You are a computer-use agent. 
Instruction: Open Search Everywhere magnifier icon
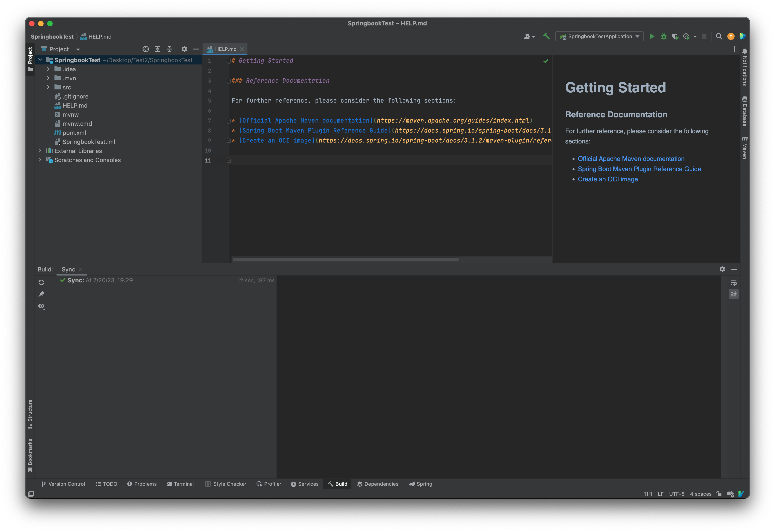[719, 36]
